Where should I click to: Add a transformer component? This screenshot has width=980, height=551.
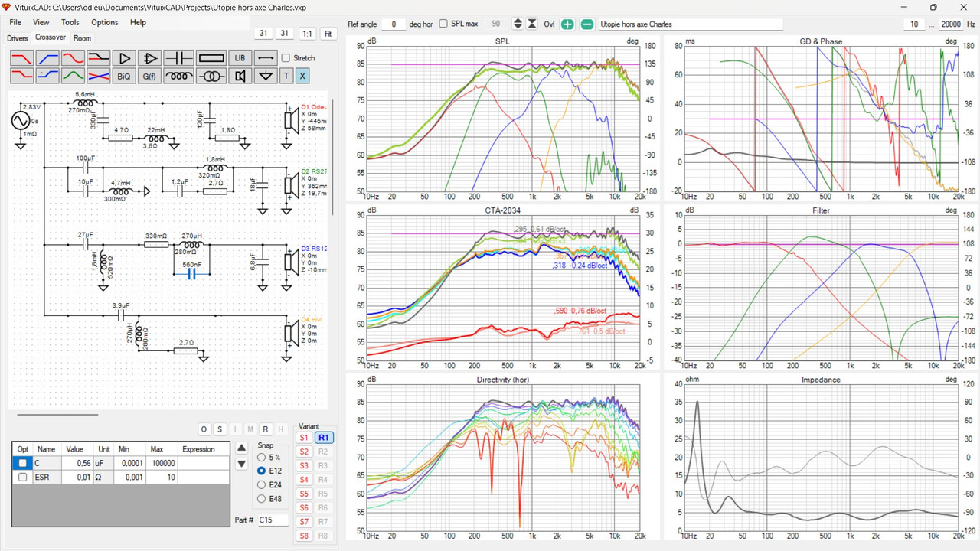(211, 76)
